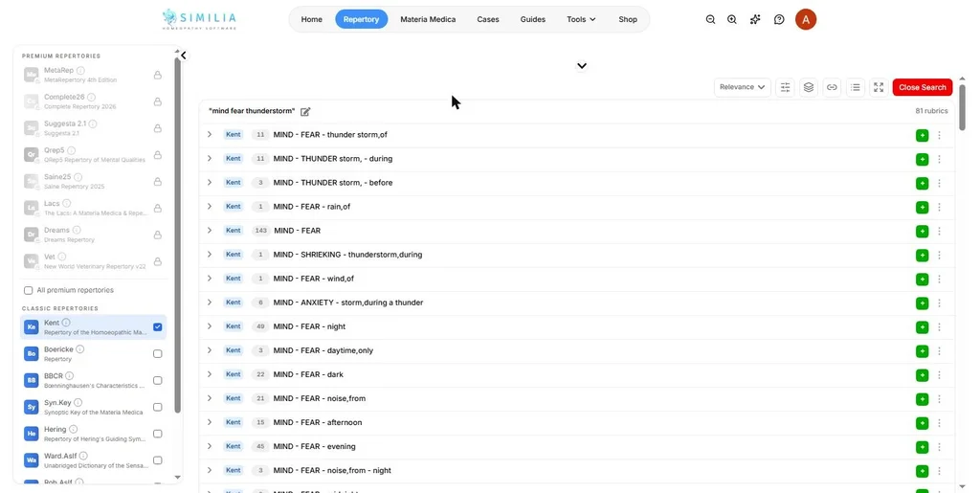The height and width of the screenshot is (493, 980).
Task: Add MIND - FEAR - thunder storm,of rubric
Action: click(922, 136)
